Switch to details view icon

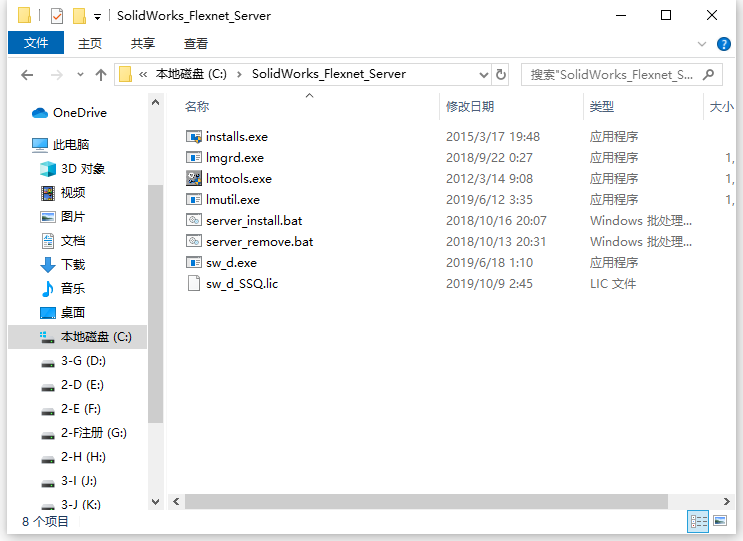click(698, 522)
